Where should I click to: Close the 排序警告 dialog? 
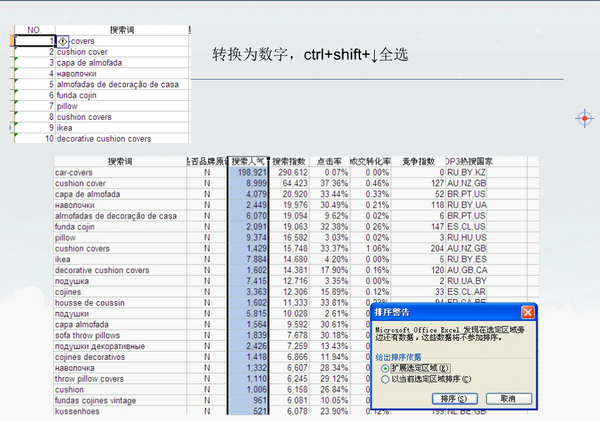[527, 313]
